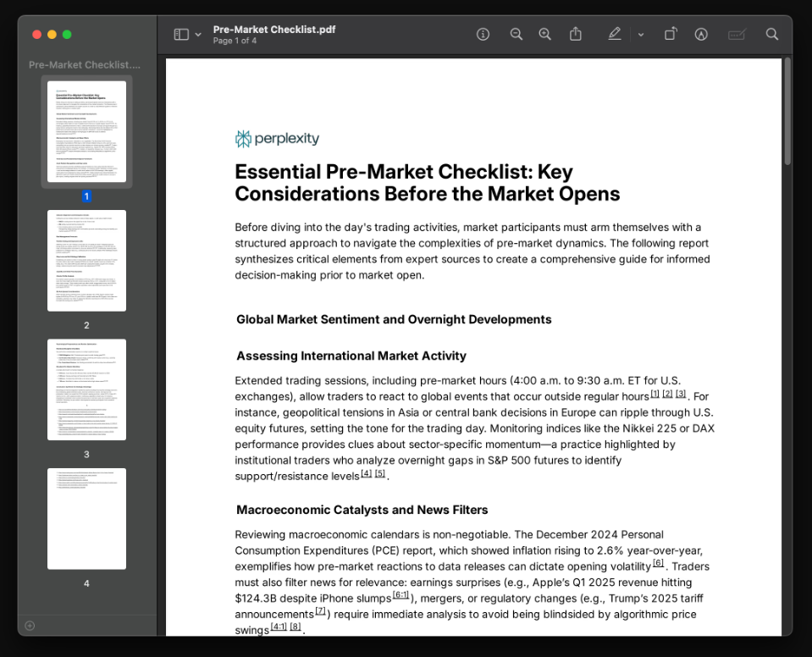Open the document Inspector info icon
The height and width of the screenshot is (657, 812).
click(483, 34)
